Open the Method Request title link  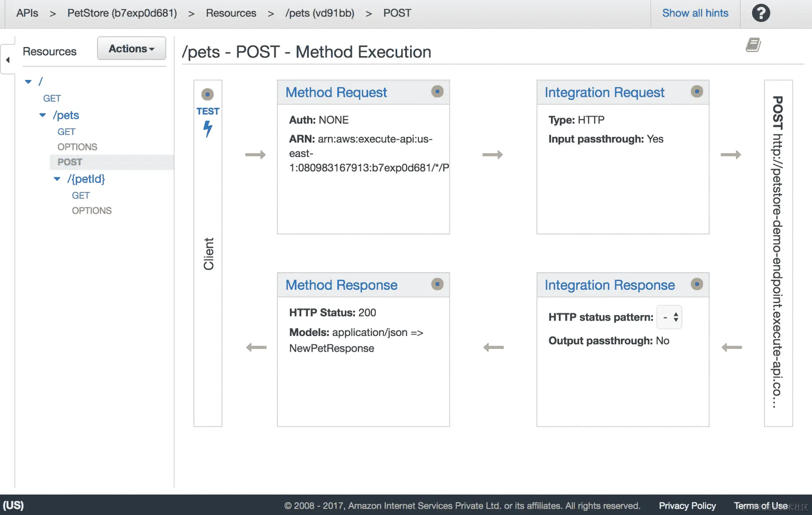pos(336,92)
